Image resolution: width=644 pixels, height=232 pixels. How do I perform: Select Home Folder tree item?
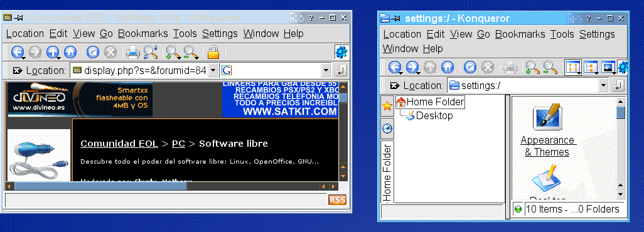click(430, 102)
